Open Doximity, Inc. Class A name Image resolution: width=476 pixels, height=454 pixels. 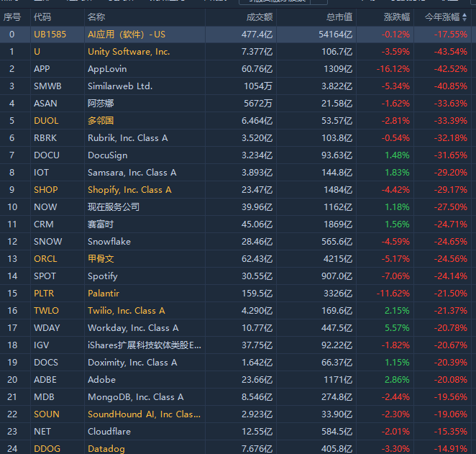tap(132, 363)
